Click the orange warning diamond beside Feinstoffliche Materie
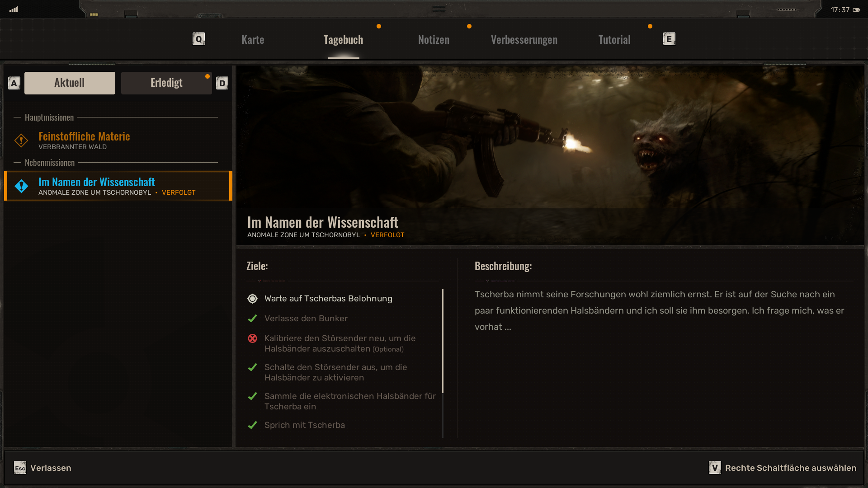868x488 pixels. (x=21, y=140)
